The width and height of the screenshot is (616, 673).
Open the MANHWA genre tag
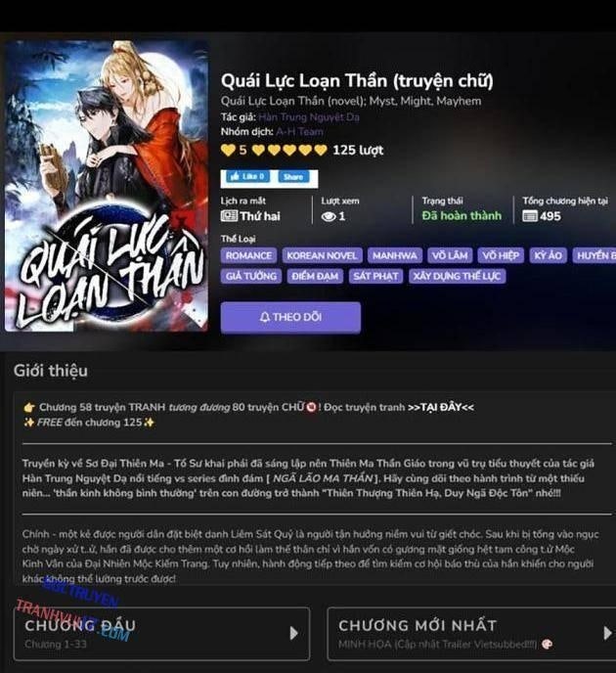(x=395, y=256)
